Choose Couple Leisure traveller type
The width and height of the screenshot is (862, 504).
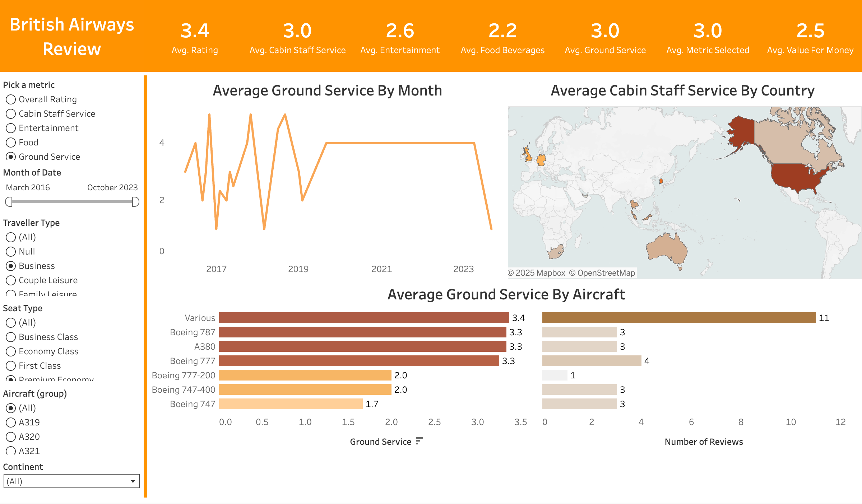point(11,280)
